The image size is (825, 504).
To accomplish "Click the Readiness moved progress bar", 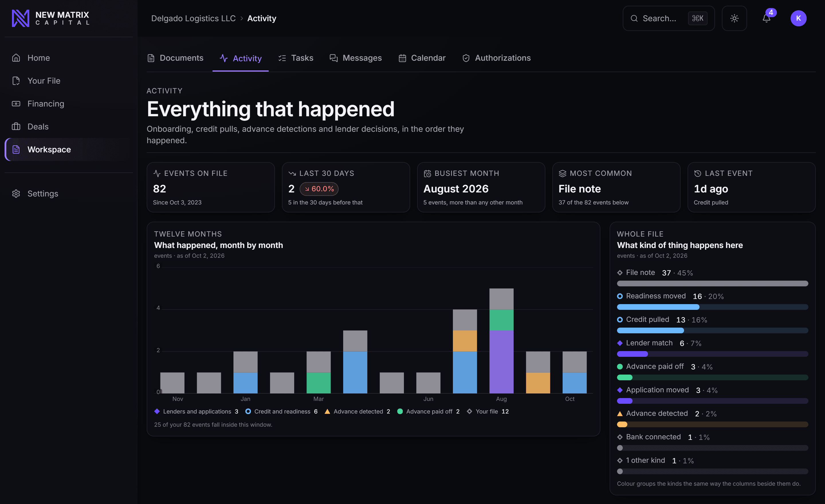I will pyautogui.click(x=712, y=307).
